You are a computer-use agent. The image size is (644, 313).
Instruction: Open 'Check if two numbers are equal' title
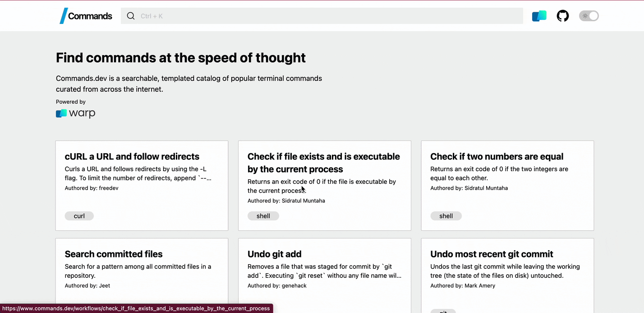click(x=497, y=156)
